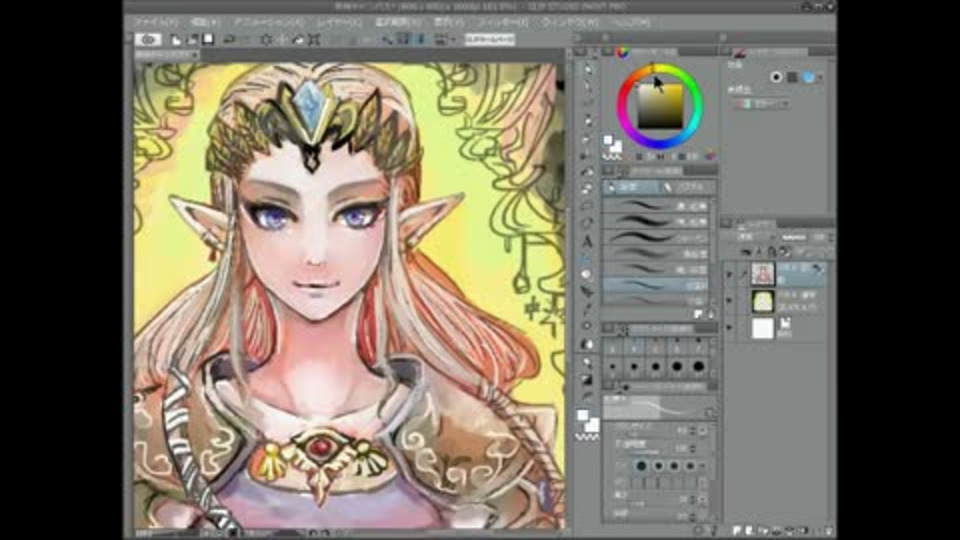Image resolution: width=960 pixels, height=540 pixels.
Task: Select the topmost brush preset stroke in sub tool list
Action: pyautogui.click(x=655, y=206)
